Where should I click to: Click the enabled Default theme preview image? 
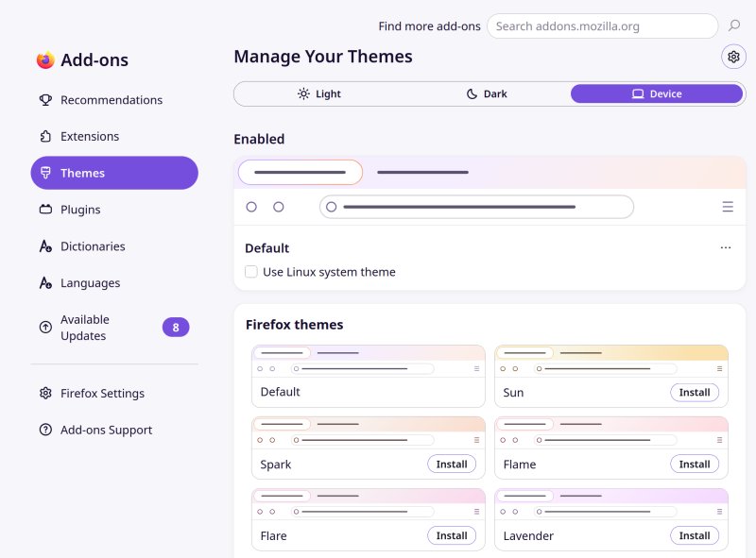click(490, 191)
